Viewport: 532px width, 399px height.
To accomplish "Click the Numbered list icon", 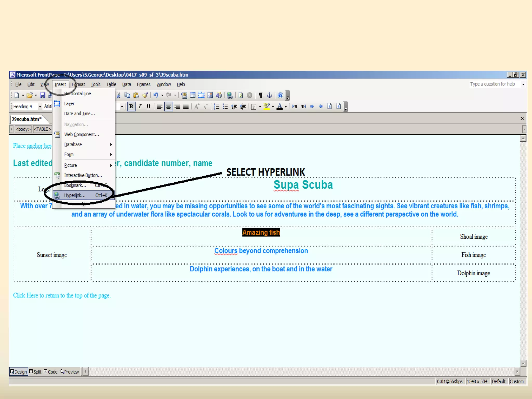I will pyautogui.click(x=216, y=107).
